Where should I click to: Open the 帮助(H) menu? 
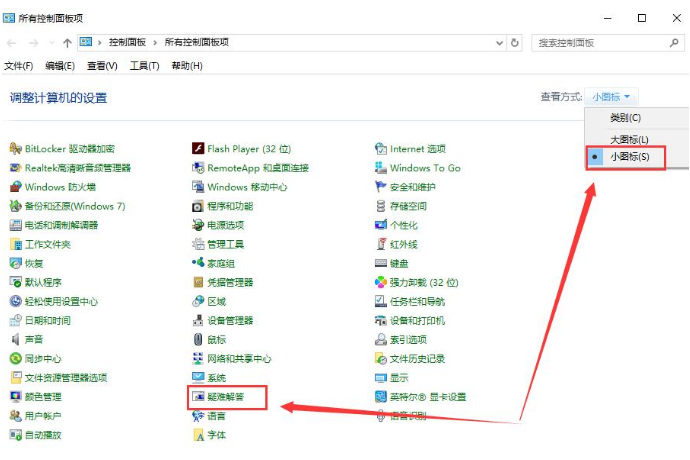click(187, 66)
